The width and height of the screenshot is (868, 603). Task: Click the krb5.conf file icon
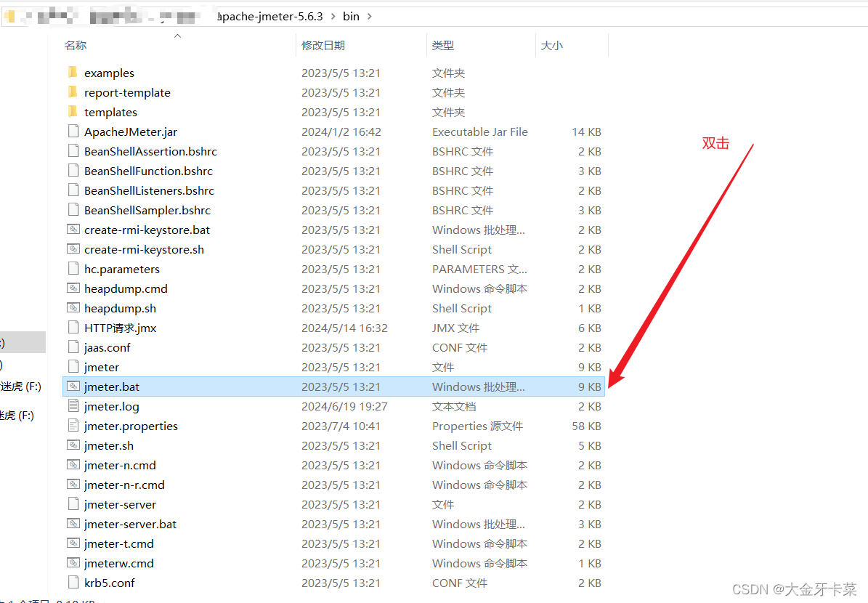73,583
